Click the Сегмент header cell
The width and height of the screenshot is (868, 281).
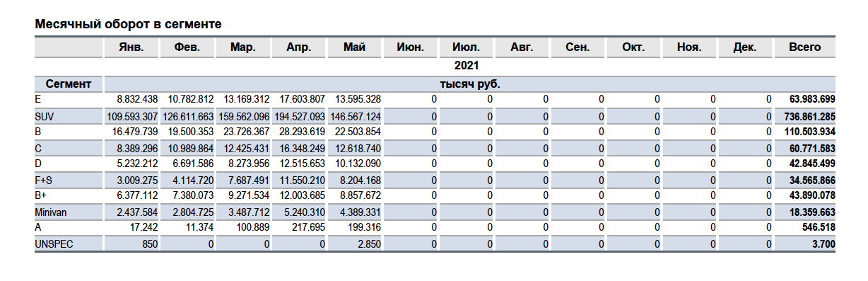(69, 84)
